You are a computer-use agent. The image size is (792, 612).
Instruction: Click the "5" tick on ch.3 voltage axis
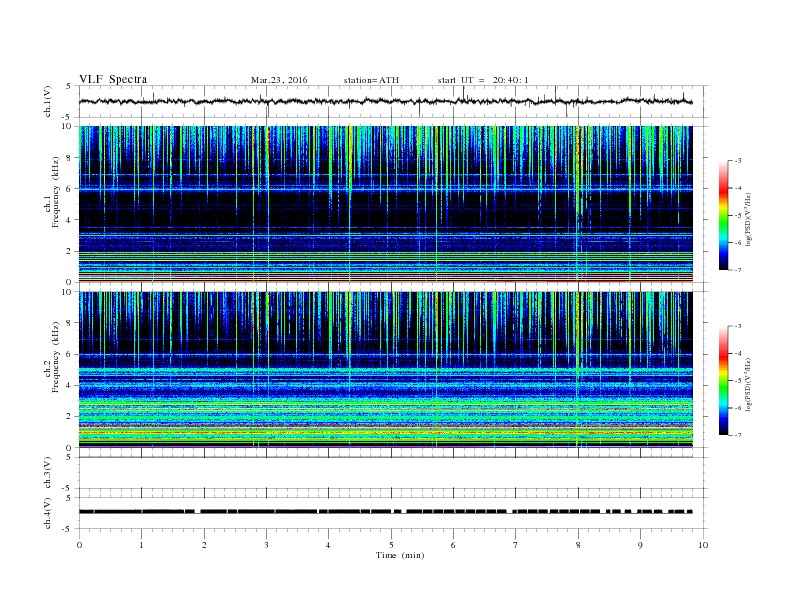click(69, 457)
